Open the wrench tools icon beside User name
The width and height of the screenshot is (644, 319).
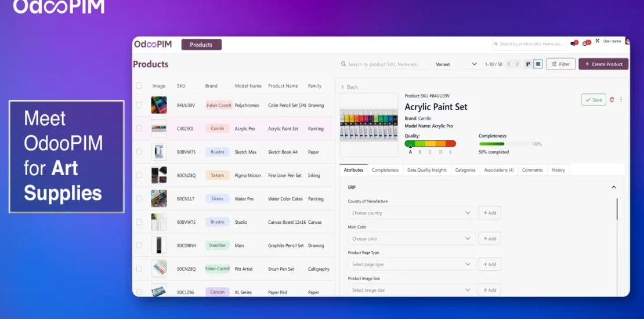pos(597,41)
